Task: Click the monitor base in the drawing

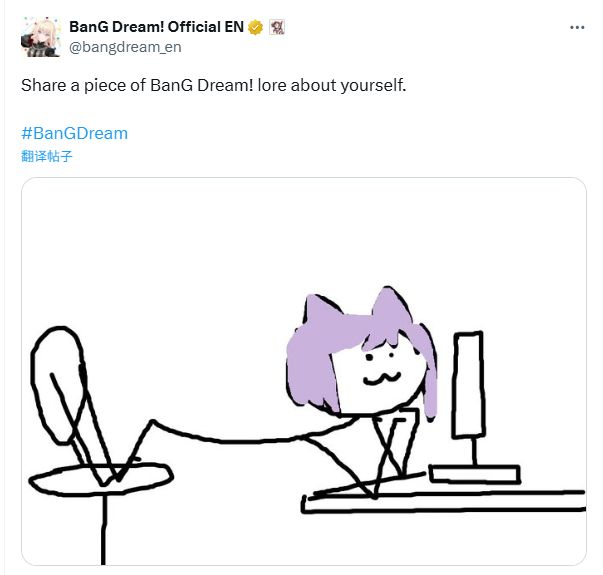Action: (475, 474)
